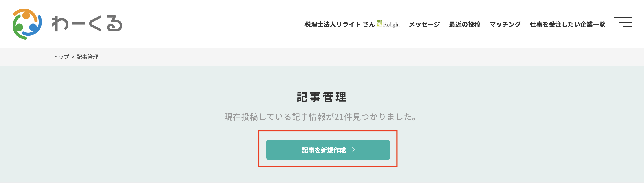Viewport: 644px width, 193px height.
Task: Click the breadcrumb ">" separator
Action: tap(73, 57)
